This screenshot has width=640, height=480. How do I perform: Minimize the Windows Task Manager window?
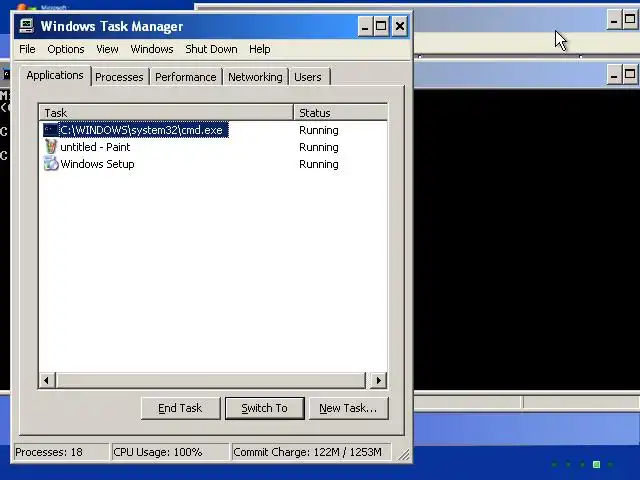coord(365,27)
